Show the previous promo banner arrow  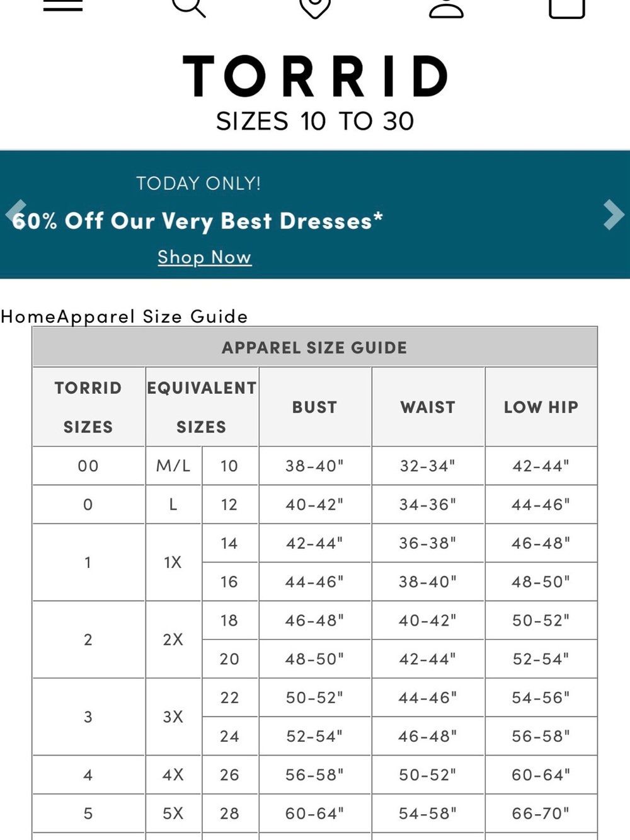pyautogui.click(x=16, y=214)
